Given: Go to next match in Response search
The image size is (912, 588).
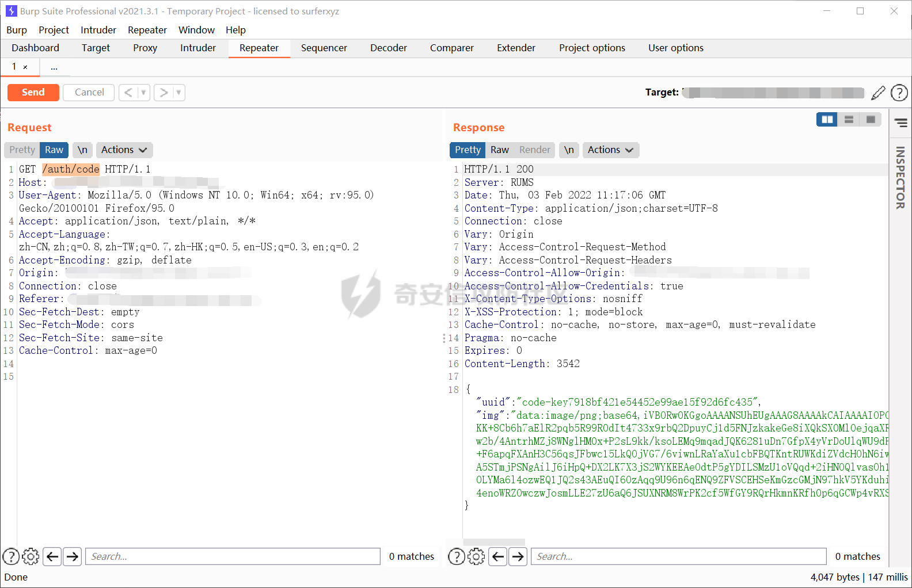Looking at the screenshot, I should point(518,556).
